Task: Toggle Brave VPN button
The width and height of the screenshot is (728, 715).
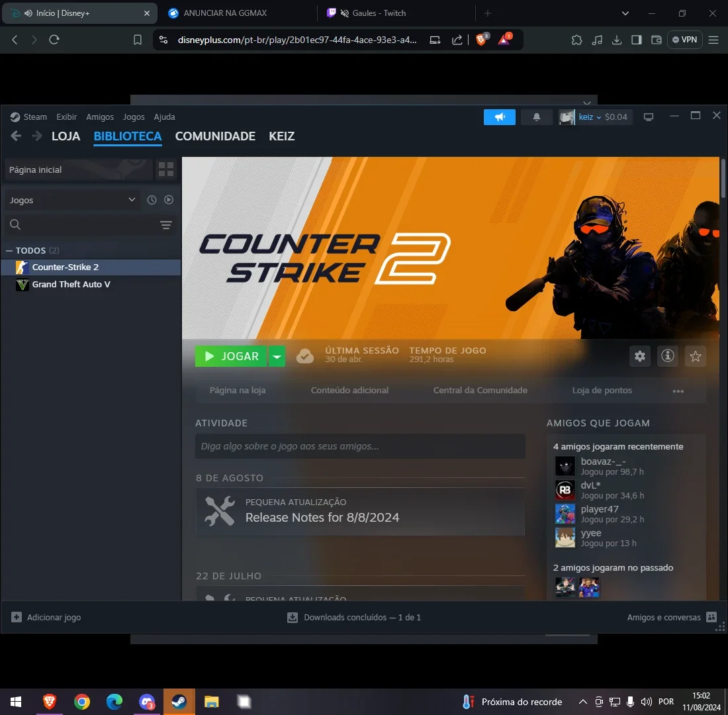Action: (x=685, y=40)
